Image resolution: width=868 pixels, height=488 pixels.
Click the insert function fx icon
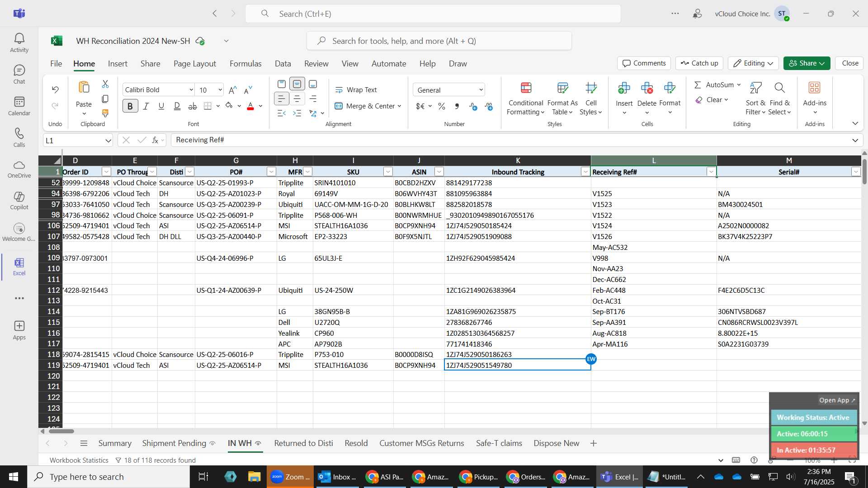click(155, 140)
